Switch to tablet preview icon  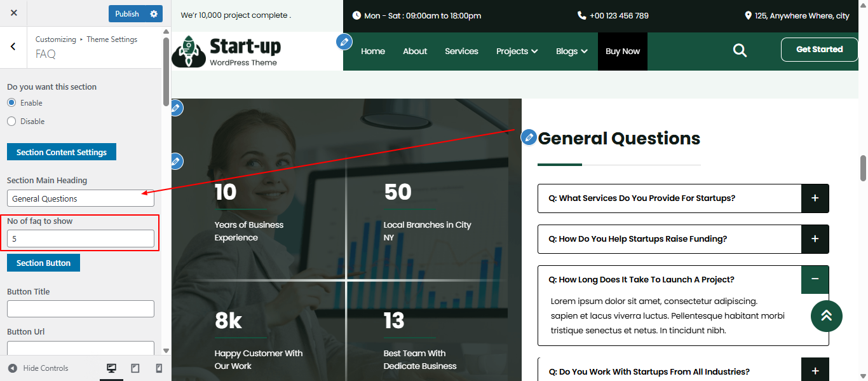tap(135, 368)
